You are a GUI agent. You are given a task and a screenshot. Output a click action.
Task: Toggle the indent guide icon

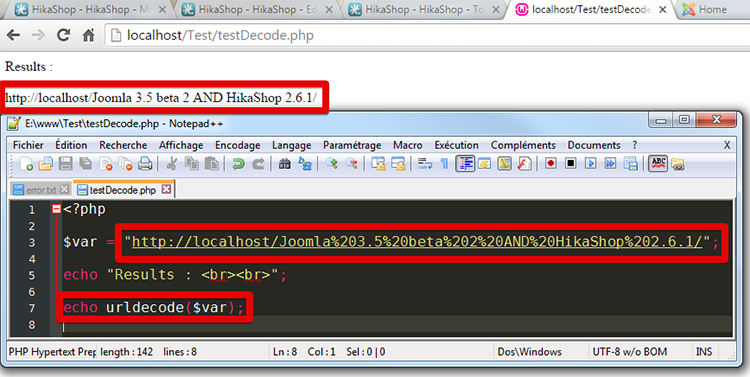pyautogui.click(x=465, y=164)
